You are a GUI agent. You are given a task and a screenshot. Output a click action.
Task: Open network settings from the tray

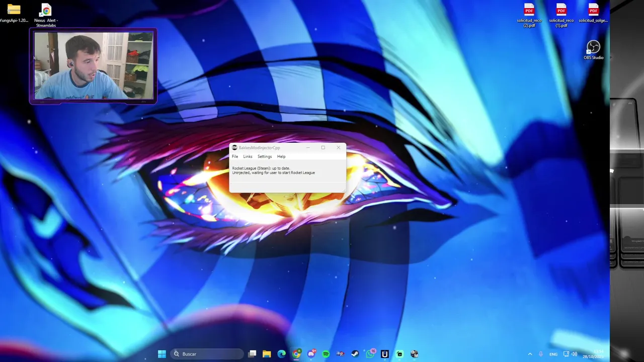tap(566, 354)
